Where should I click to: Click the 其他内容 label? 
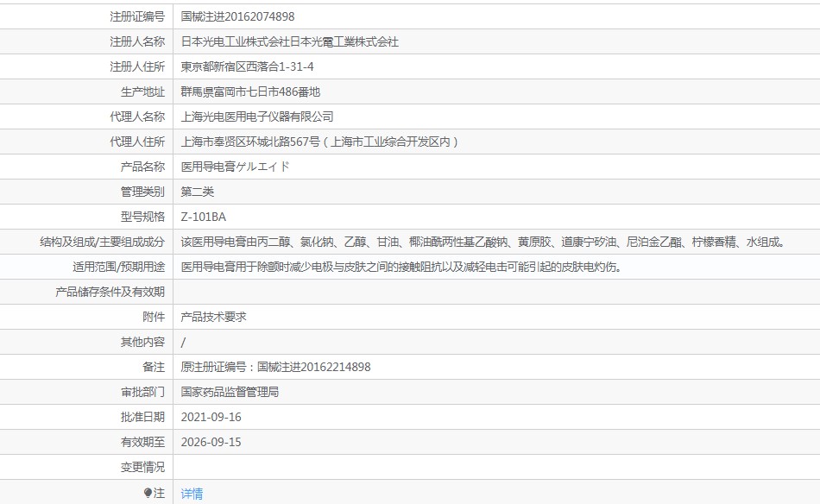click(x=142, y=342)
